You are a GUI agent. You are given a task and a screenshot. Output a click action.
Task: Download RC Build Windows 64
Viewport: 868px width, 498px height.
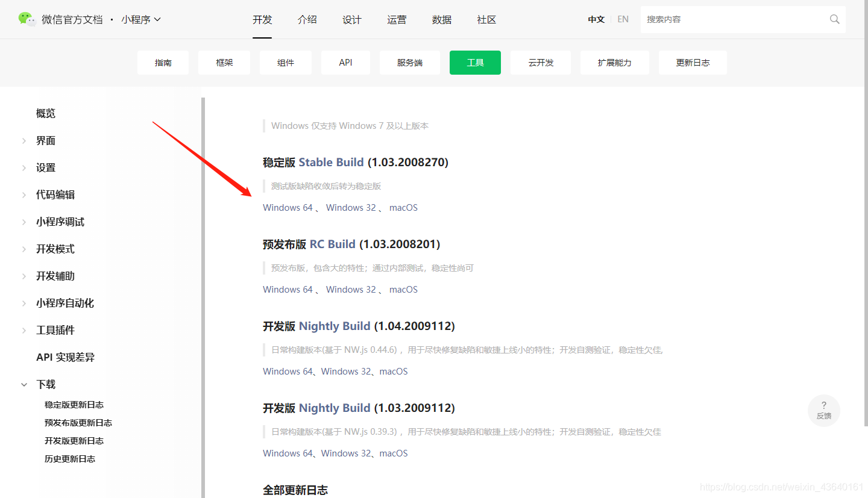pos(288,290)
